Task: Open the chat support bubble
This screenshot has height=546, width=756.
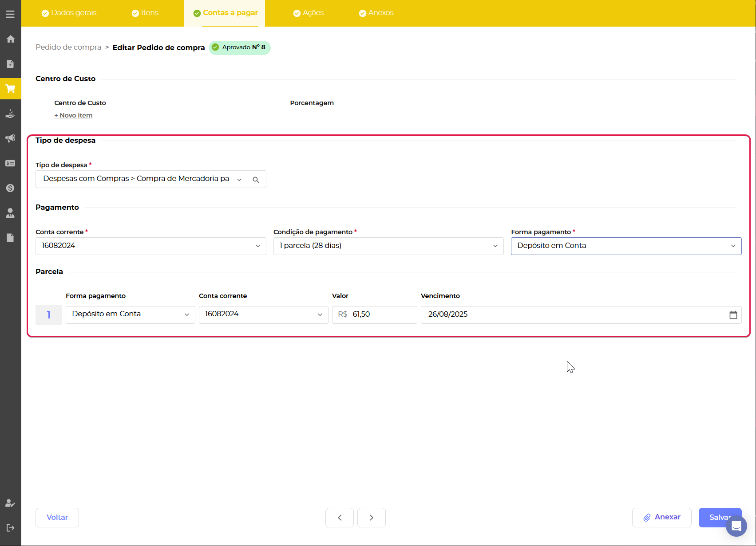Action: click(x=736, y=526)
